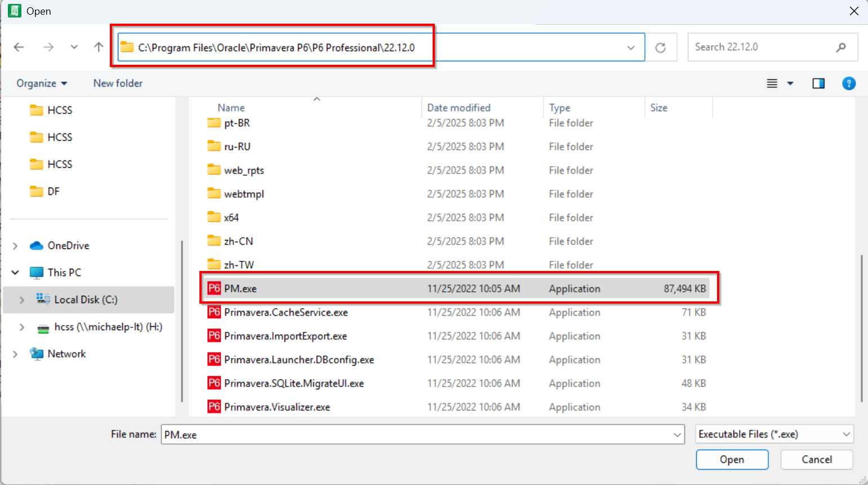Select Primavera.SQLite.MigrateUI.exe icon

point(214,383)
